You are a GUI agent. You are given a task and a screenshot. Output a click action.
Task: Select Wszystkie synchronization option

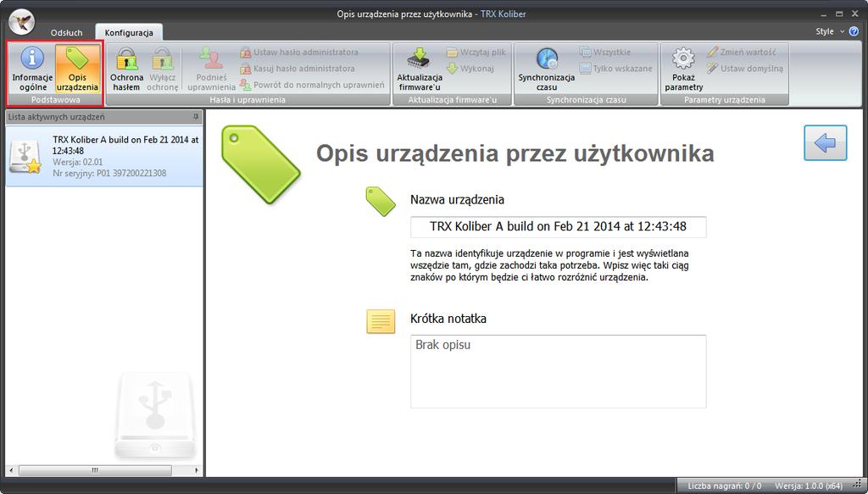click(x=607, y=52)
